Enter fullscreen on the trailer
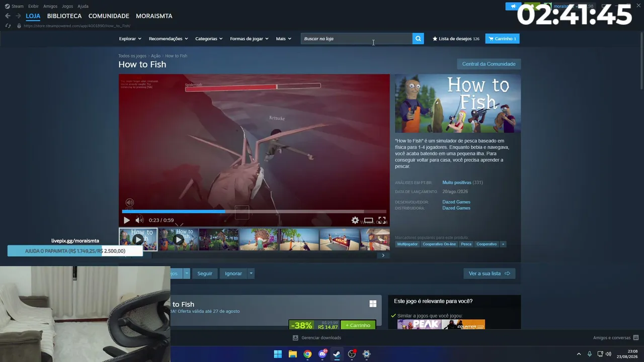644x362 pixels. tap(382, 220)
